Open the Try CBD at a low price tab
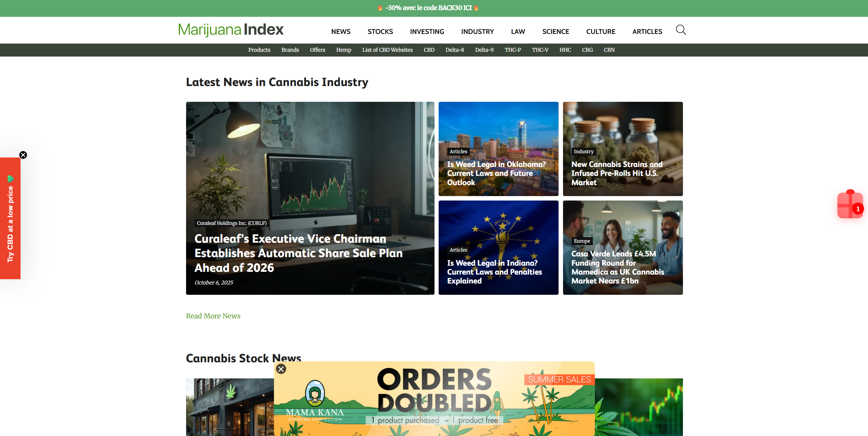868x436 pixels. point(10,219)
